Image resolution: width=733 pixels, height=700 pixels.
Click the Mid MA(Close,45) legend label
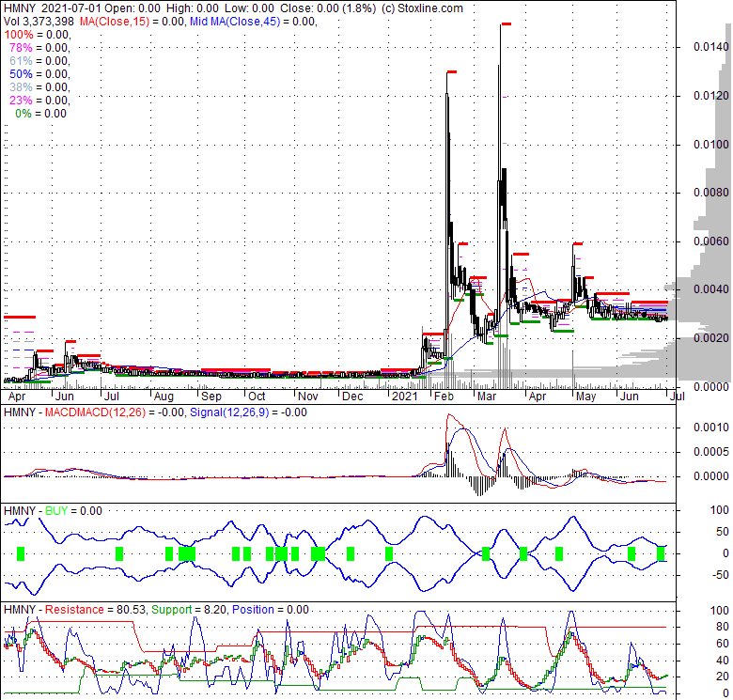(235, 22)
